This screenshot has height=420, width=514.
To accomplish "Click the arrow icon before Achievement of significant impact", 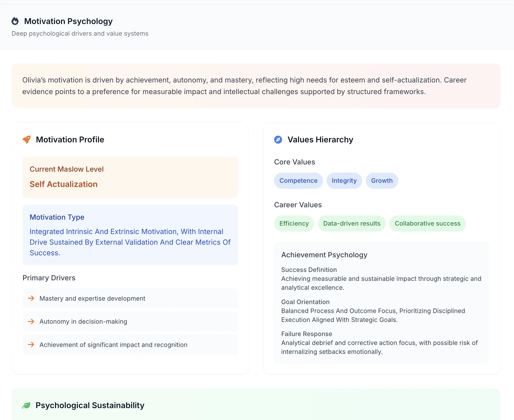I will click(31, 344).
